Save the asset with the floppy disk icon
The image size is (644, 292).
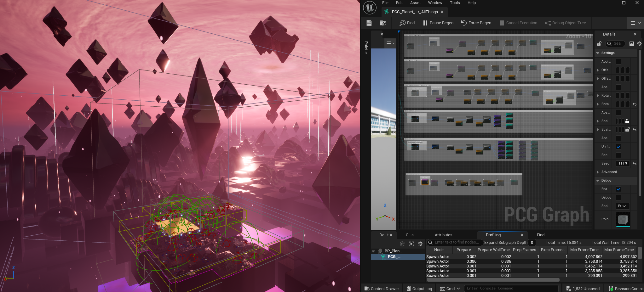pyautogui.click(x=369, y=23)
